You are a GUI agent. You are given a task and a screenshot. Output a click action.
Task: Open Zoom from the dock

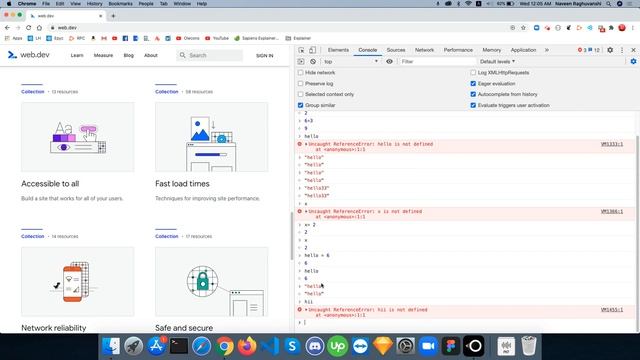[428, 346]
